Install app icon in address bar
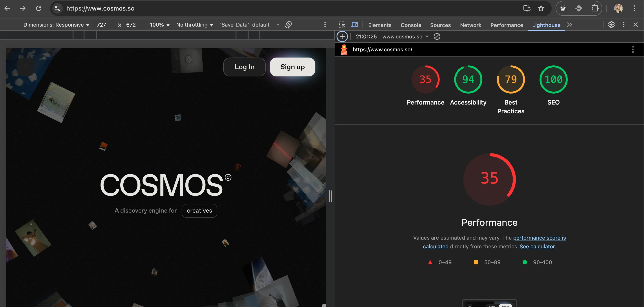644x307 pixels. pos(527,9)
